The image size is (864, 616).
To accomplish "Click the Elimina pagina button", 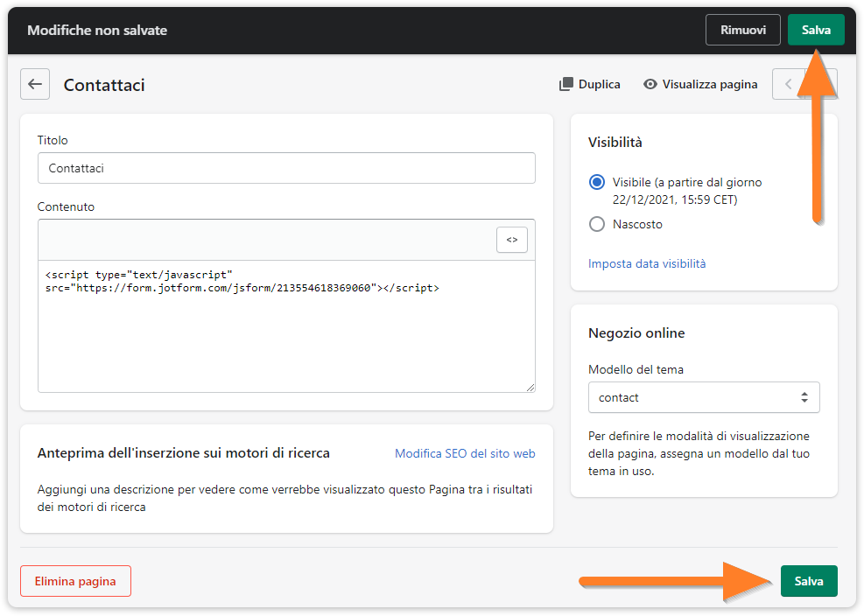I will click(x=75, y=581).
